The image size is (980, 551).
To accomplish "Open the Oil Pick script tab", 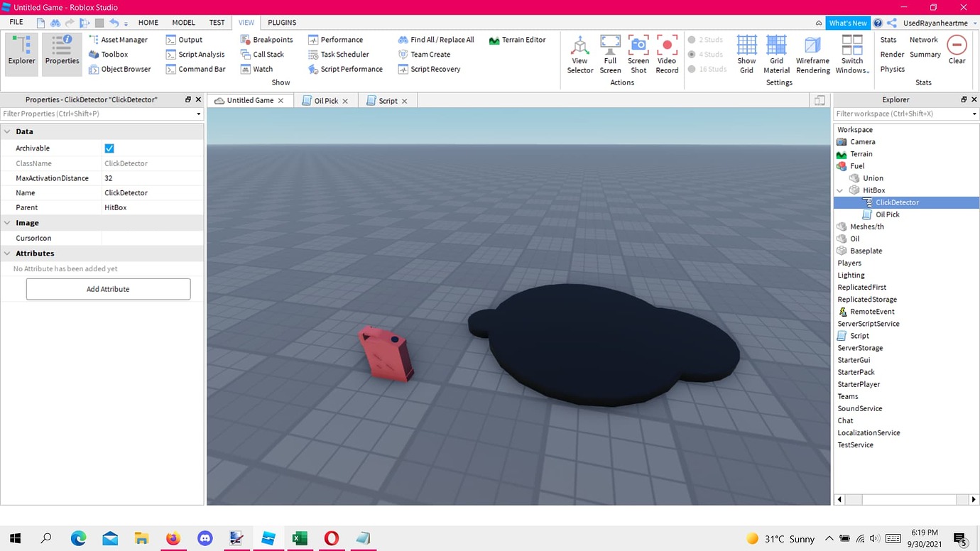I will tap(326, 101).
